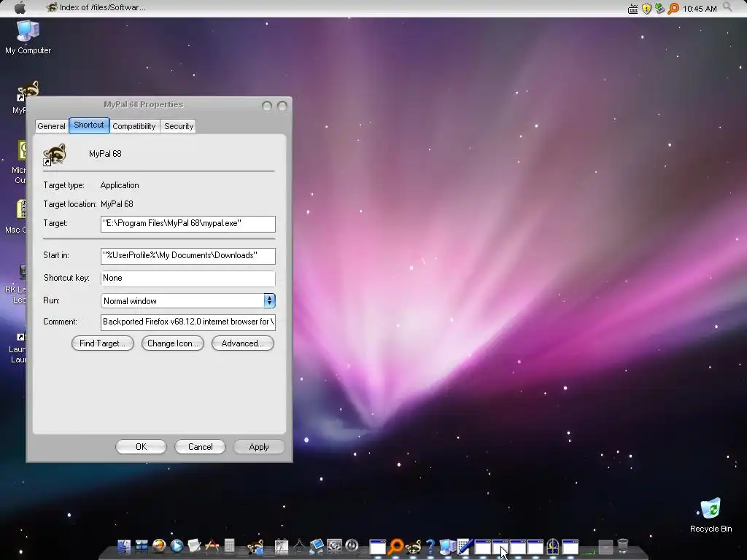747x560 pixels.
Task: Click the Spotlight search magnifier in menu bar
Action: pos(727,7)
